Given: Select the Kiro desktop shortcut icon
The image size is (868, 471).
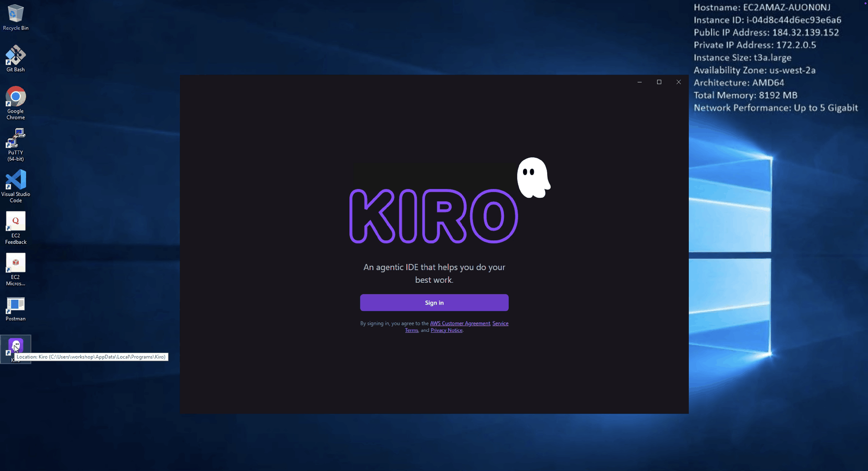Looking at the screenshot, I should (x=16, y=346).
